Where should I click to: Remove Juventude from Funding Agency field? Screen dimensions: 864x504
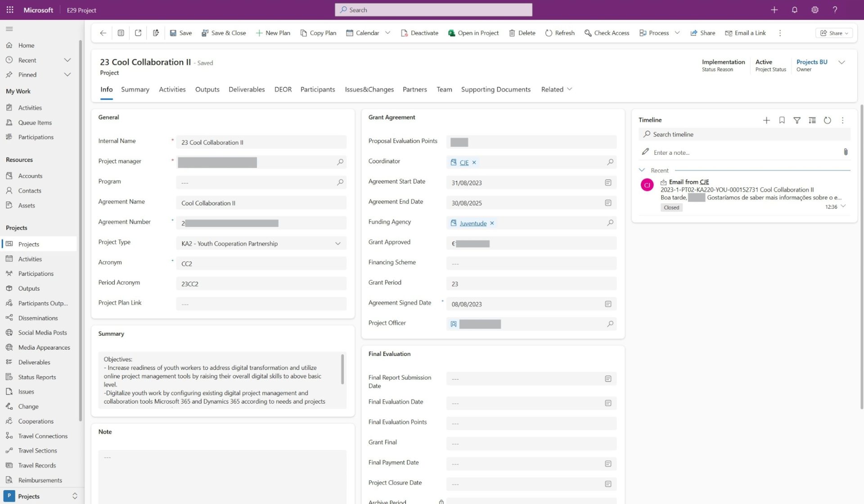click(x=492, y=223)
